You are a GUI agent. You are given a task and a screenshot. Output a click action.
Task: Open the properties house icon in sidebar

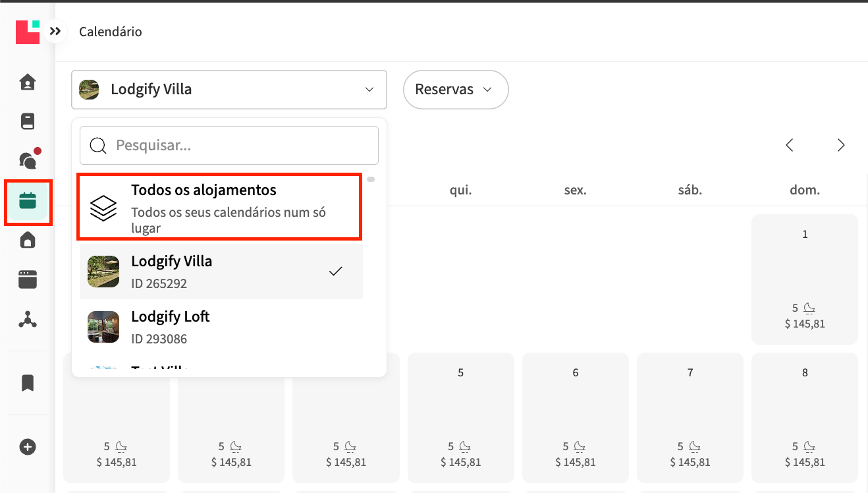27,241
